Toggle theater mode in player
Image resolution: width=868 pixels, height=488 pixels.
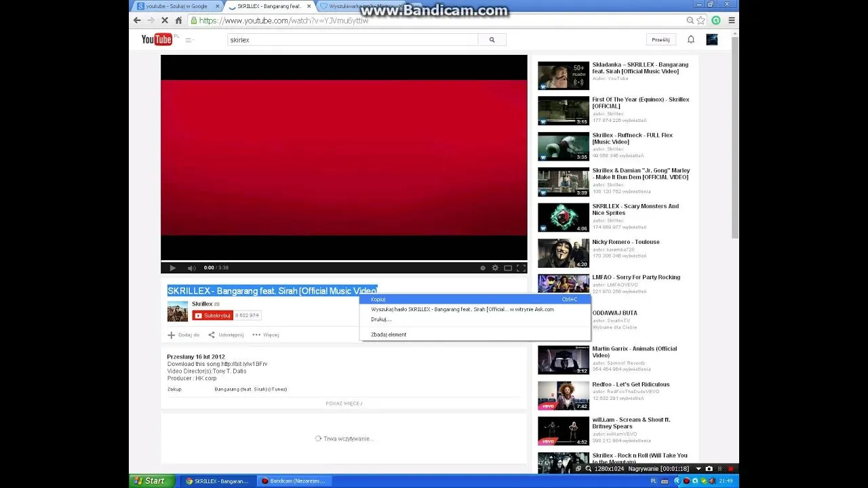[508, 268]
